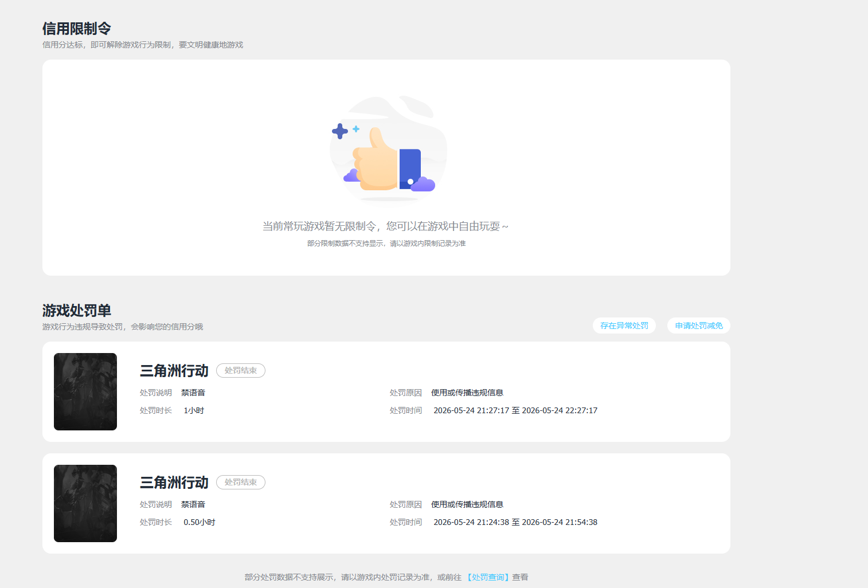The height and width of the screenshot is (588, 868).
Task: Click the 部分处罚数据不支持展示 footer text
Action: (386, 577)
